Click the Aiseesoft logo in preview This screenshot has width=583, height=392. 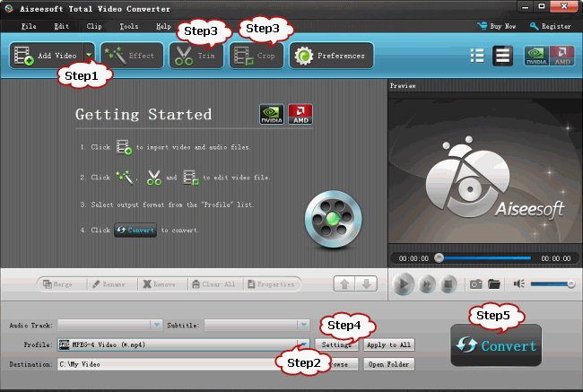tap(494, 179)
